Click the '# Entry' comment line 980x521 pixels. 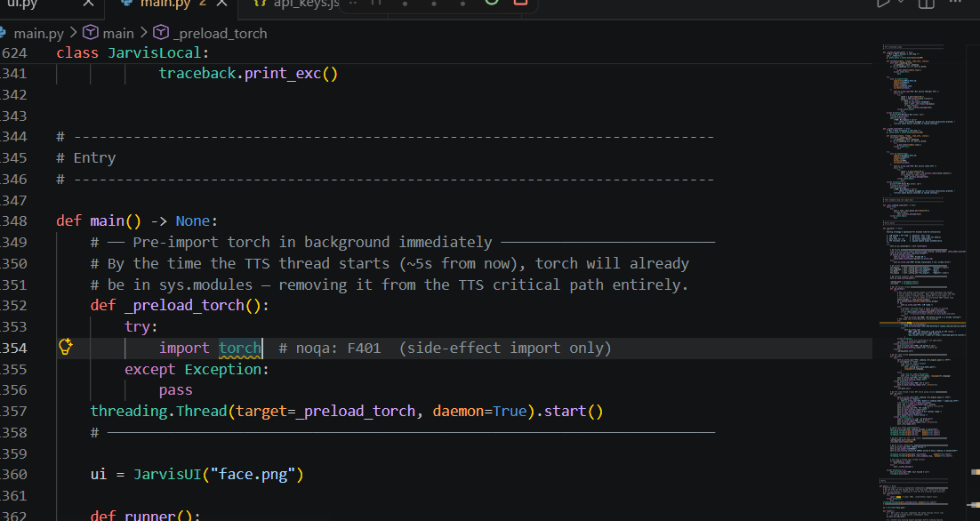point(85,158)
